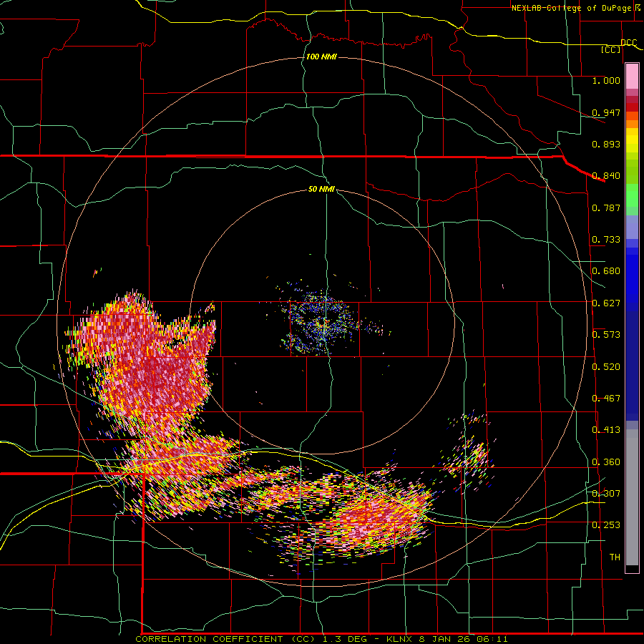Click the TH label beside the scale

615,557
